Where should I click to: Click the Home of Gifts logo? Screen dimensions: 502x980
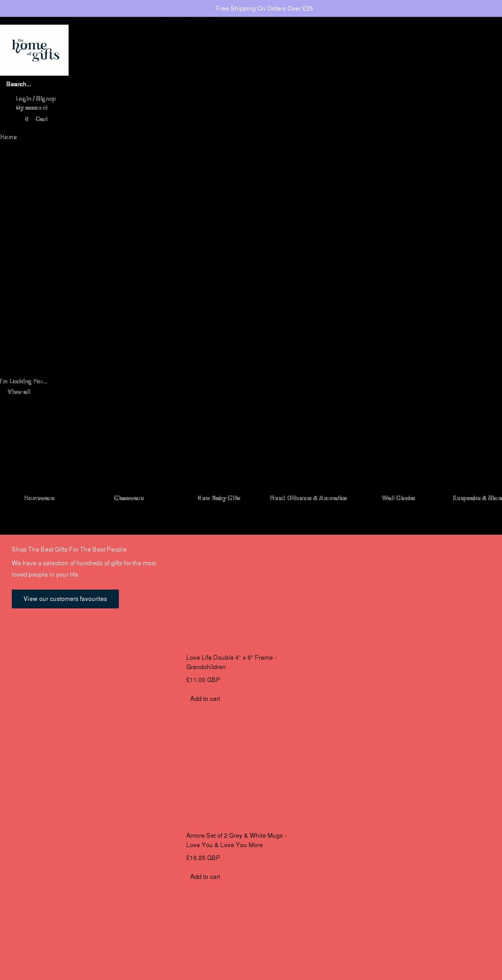click(x=35, y=50)
